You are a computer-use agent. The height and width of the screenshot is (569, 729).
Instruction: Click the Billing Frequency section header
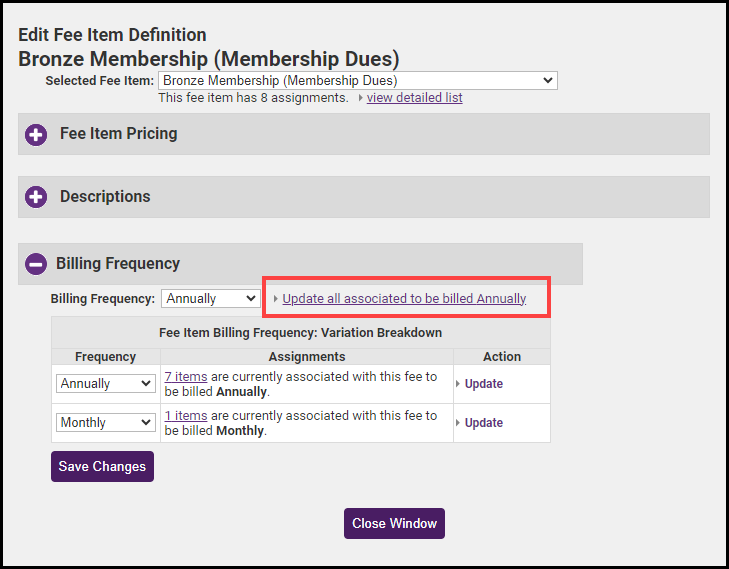[118, 264]
